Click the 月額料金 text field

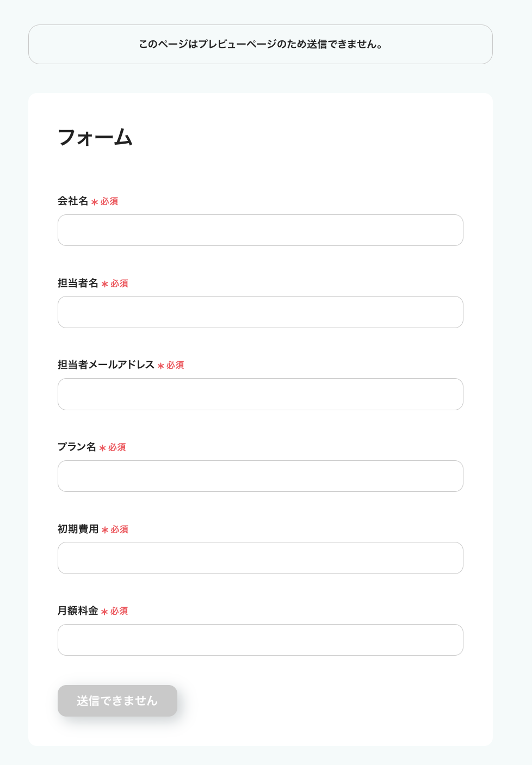pyautogui.click(x=260, y=640)
